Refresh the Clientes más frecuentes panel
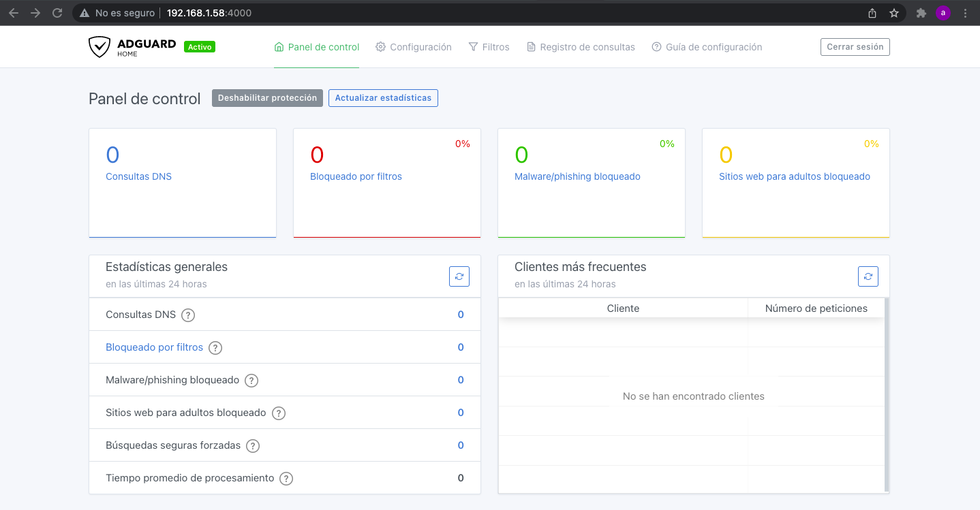This screenshot has width=980, height=510. click(x=868, y=276)
